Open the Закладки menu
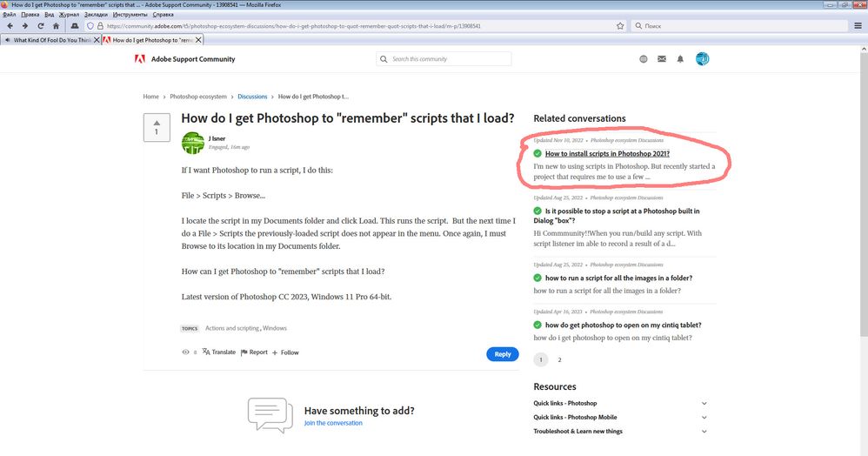868x456 pixels. (x=96, y=15)
